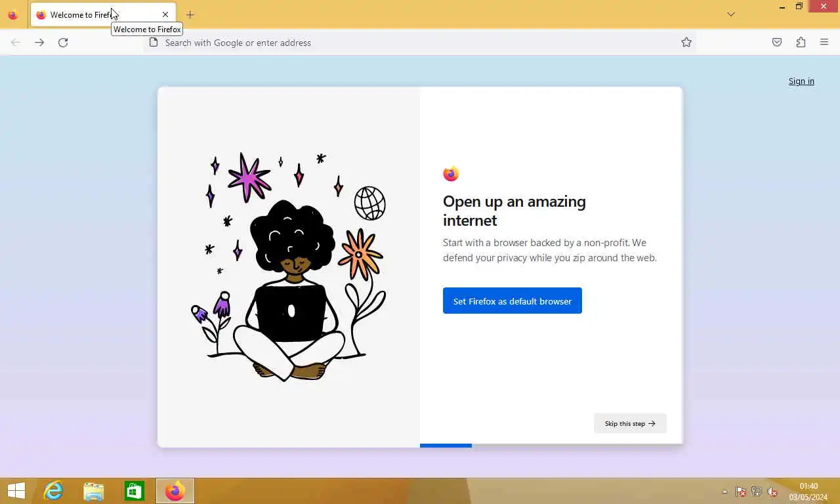Screen dimensions: 840x504
Task: Open the Windows Start button
Action: [16, 491]
